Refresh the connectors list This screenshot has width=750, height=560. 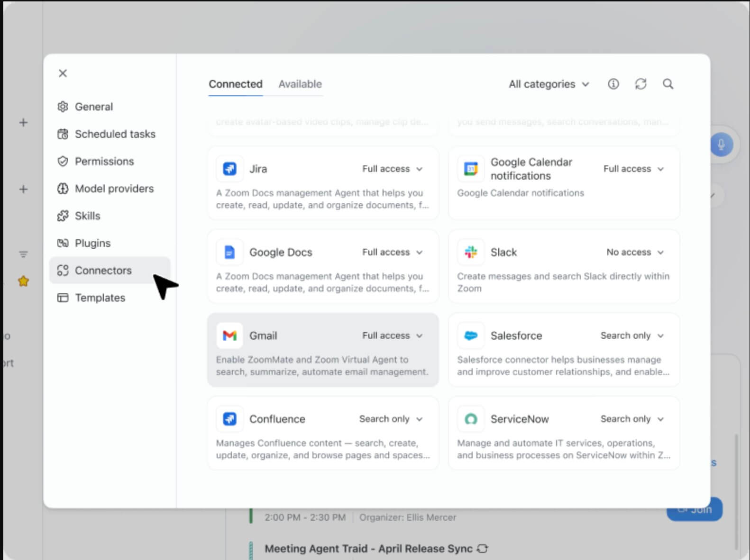coord(641,84)
